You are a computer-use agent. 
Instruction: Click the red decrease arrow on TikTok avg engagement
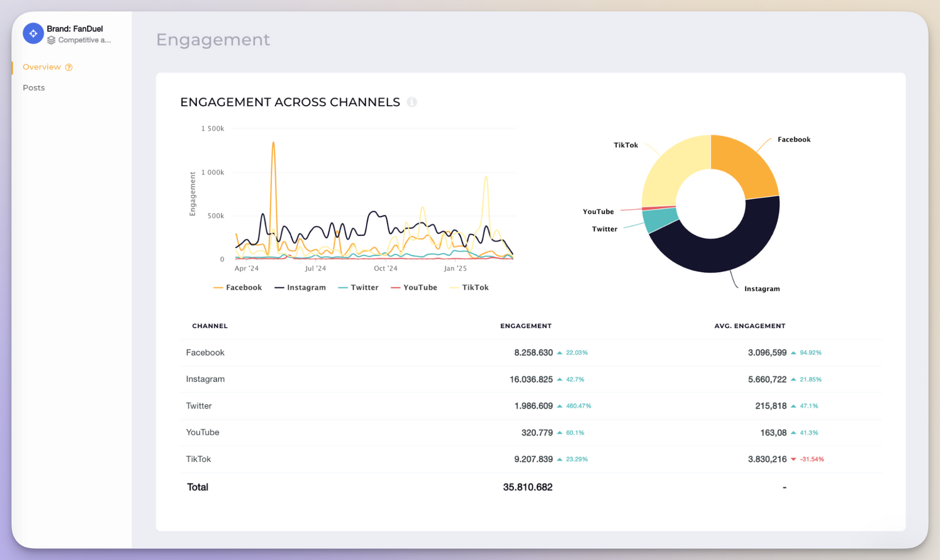coord(794,459)
